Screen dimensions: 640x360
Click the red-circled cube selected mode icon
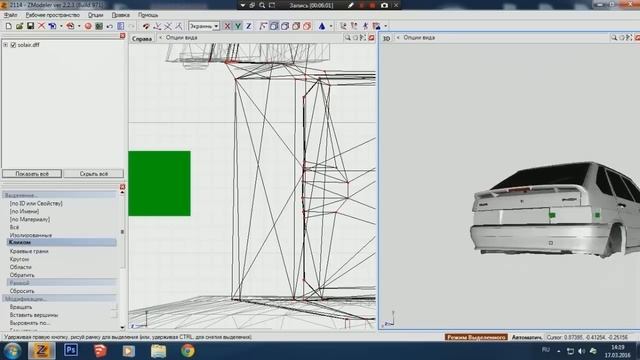pyautogui.click(x=307, y=26)
